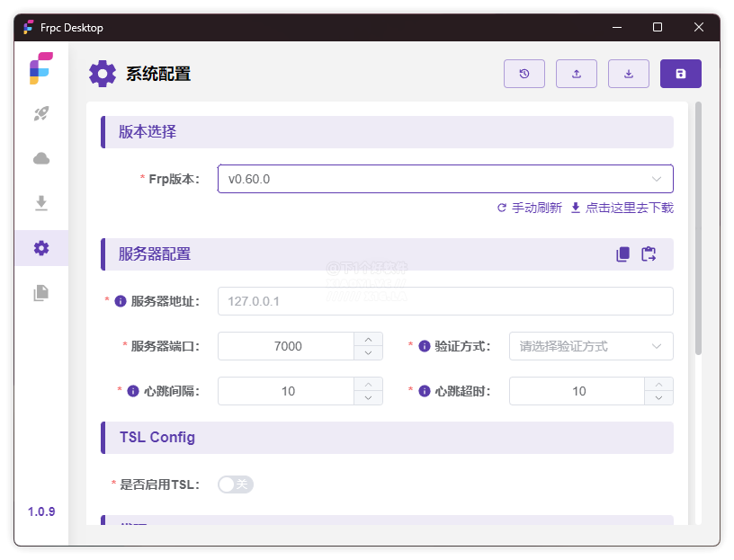Click the paste config icon beside copy
The height and width of the screenshot is (560, 734).
[649, 254]
